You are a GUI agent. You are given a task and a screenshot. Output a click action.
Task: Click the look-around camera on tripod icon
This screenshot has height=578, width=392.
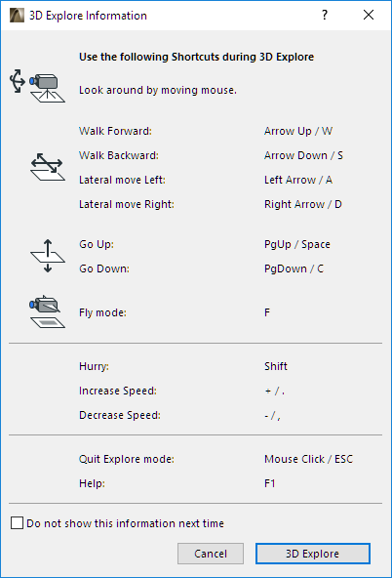click(x=48, y=89)
